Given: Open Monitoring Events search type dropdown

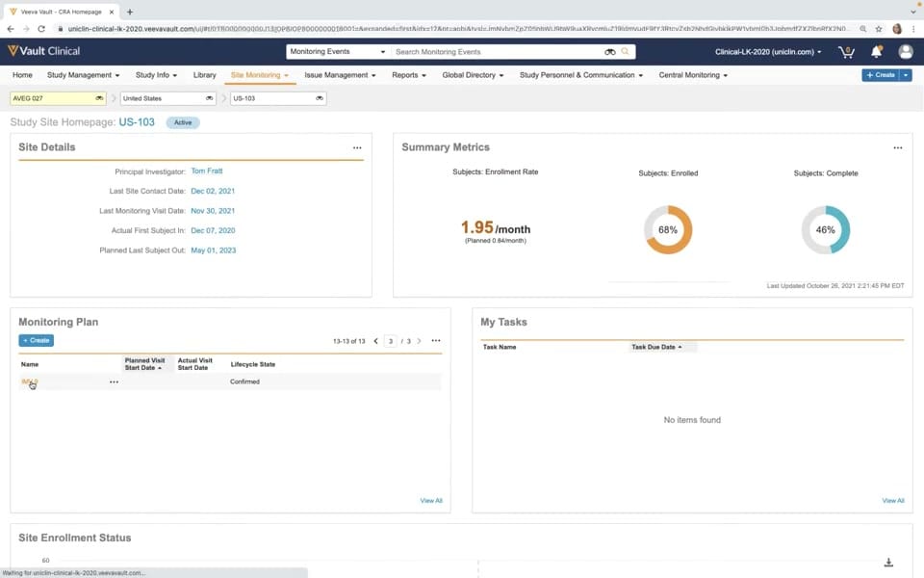Looking at the screenshot, I should [x=338, y=52].
